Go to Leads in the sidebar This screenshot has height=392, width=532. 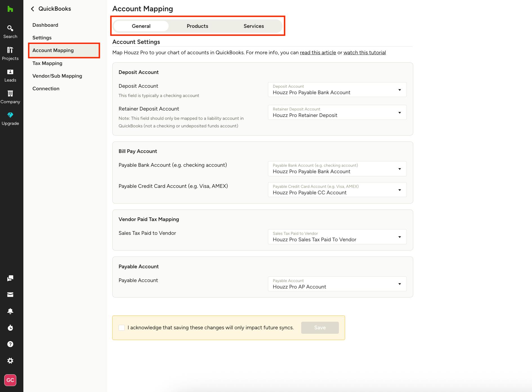[10, 76]
